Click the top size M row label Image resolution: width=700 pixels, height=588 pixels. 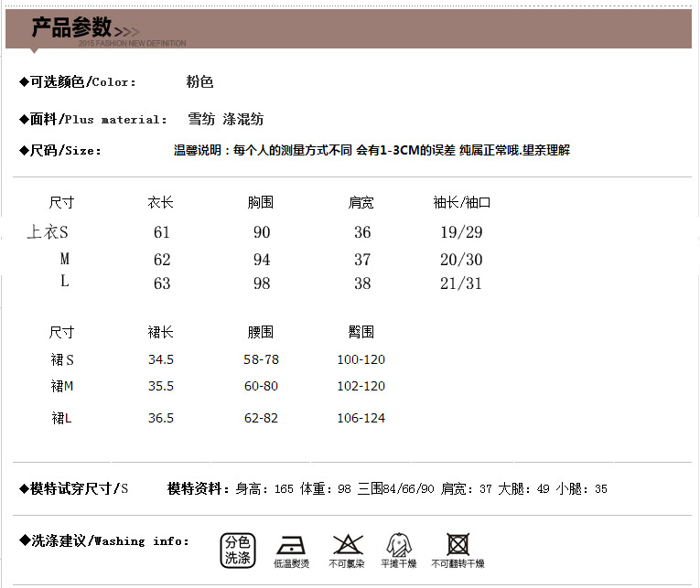tap(65, 259)
